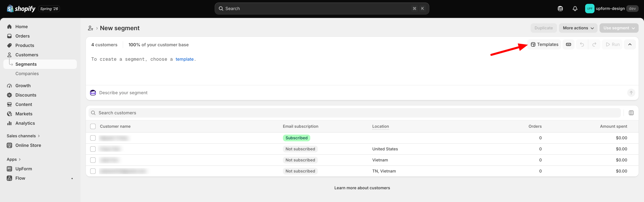Open the Templates button
Screen dimensions: 644x202
pos(544,45)
